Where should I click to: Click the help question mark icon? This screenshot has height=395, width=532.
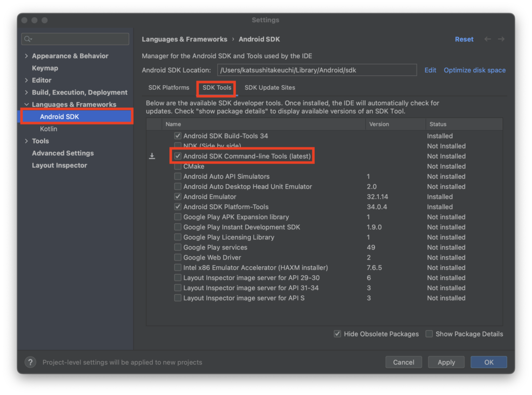point(30,362)
